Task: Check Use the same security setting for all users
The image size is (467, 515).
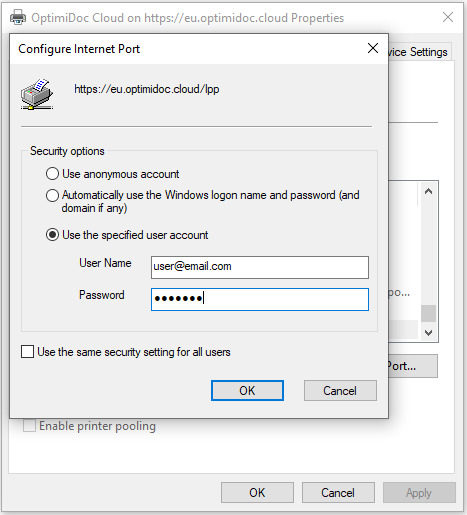Action: (27, 352)
